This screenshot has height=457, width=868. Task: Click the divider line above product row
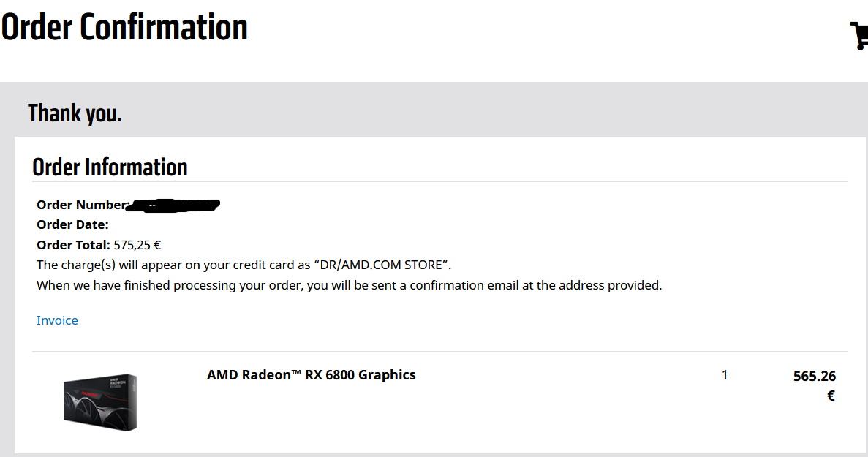pos(439,352)
